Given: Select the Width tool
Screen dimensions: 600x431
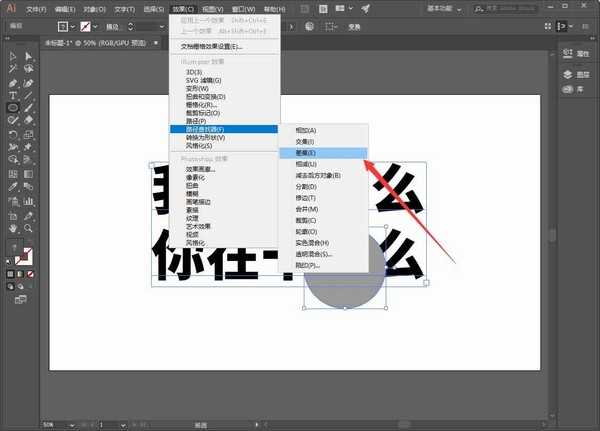Looking at the screenshot, I should tap(13, 147).
